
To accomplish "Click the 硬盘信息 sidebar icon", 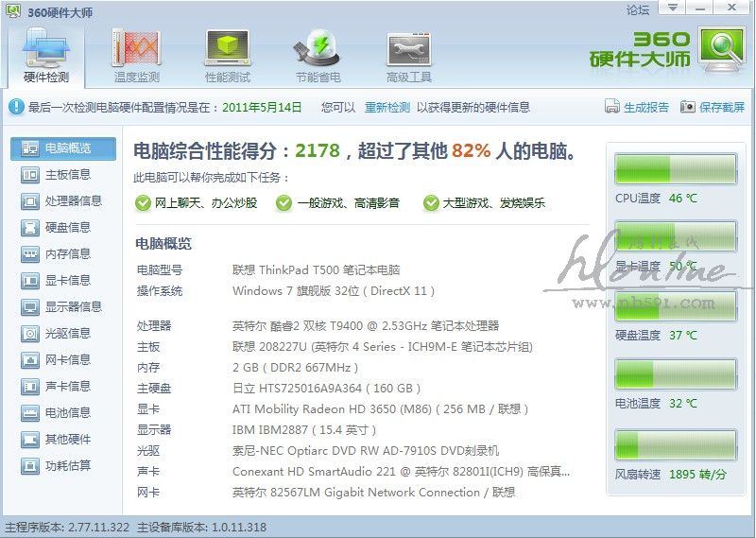I will (30, 228).
